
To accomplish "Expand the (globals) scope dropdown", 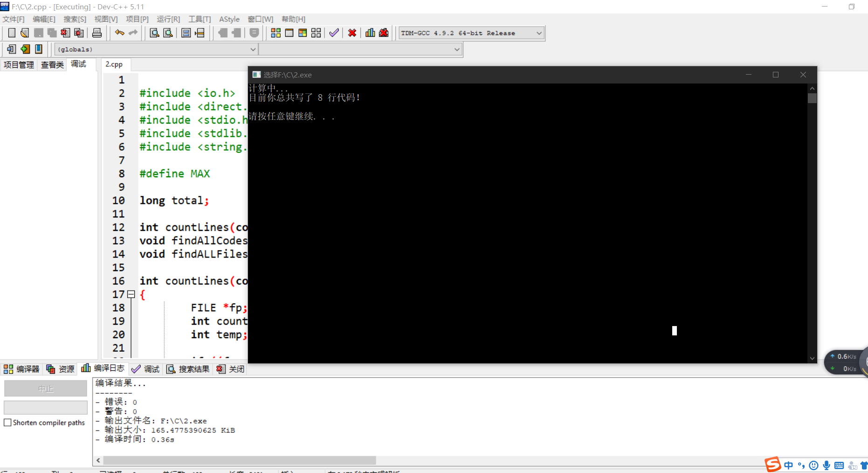I will [x=253, y=49].
